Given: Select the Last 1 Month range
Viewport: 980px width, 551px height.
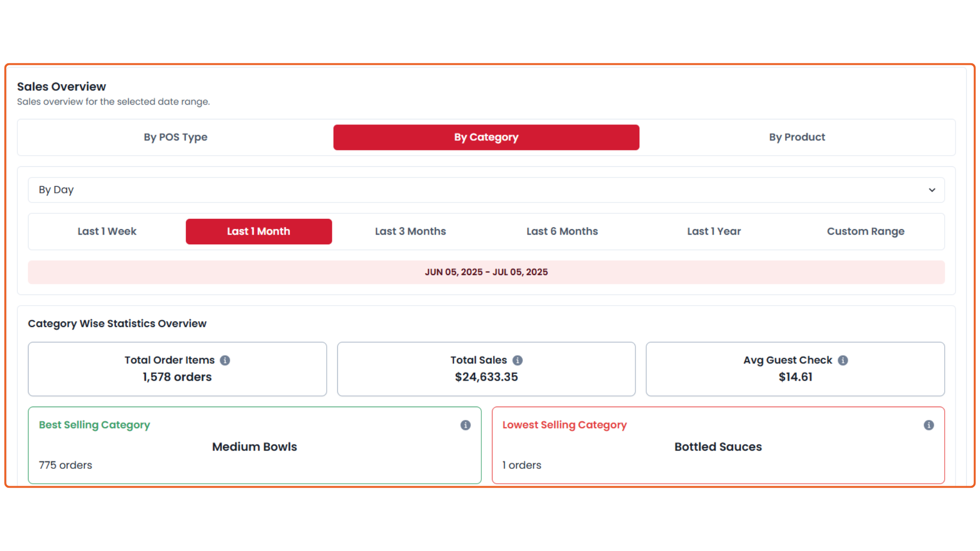Looking at the screenshot, I should coord(258,232).
